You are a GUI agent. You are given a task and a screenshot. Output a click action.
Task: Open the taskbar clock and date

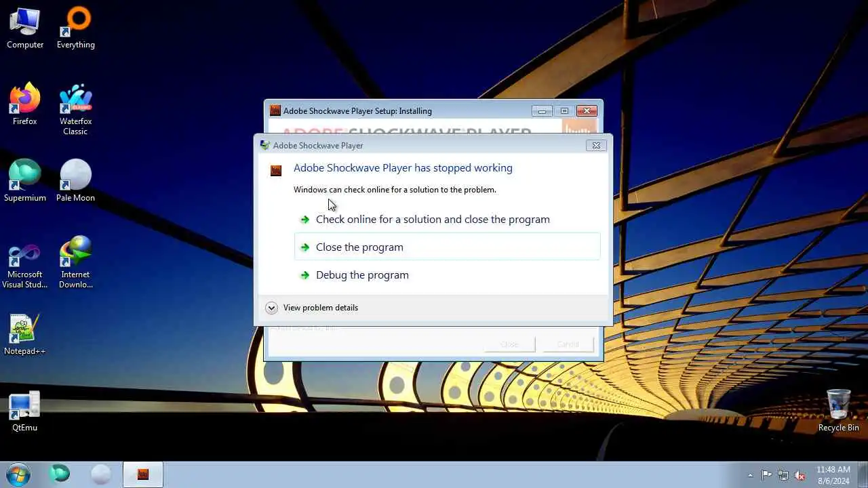pos(833,474)
